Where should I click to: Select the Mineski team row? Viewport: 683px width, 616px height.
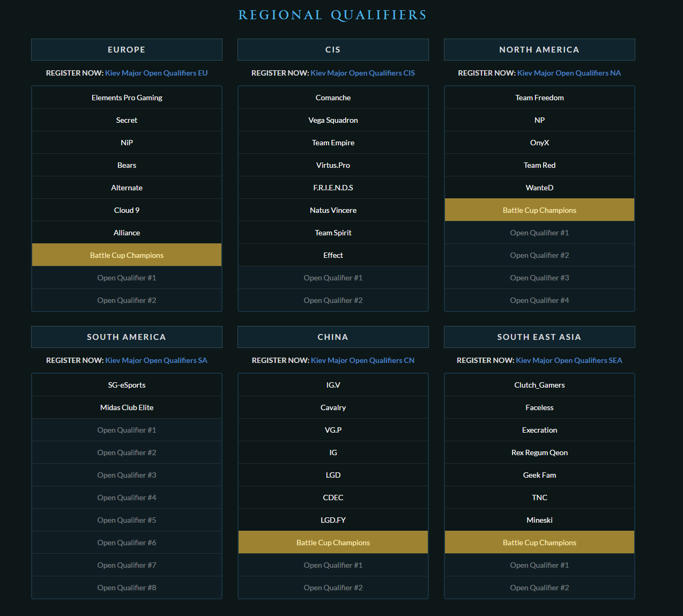[539, 520]
